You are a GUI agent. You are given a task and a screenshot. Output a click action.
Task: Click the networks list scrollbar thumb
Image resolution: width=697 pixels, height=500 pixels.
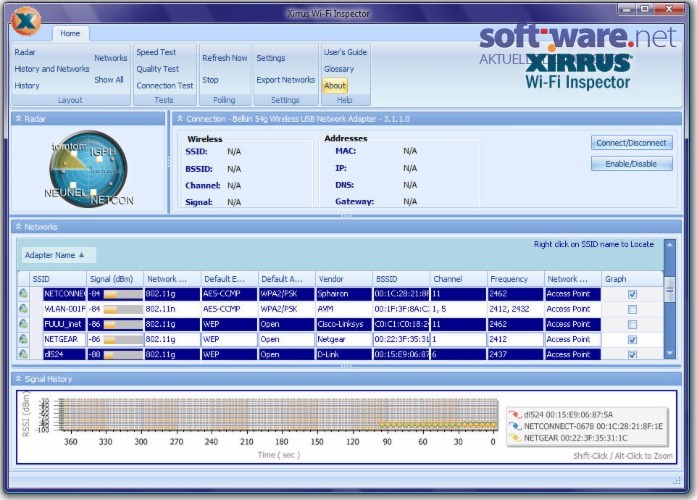point(669,290)
